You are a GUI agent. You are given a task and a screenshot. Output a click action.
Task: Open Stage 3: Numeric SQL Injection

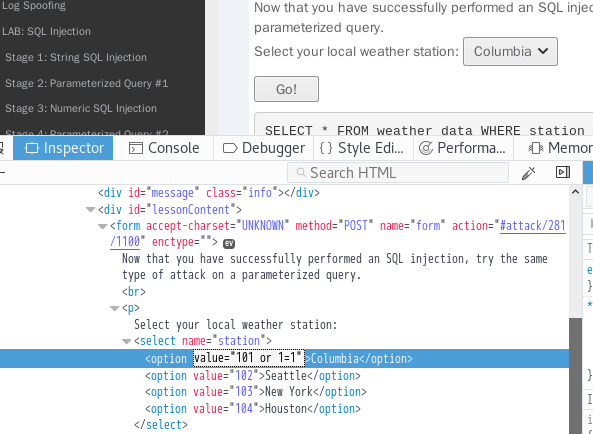pyautogui.click(x=81, y=108)
